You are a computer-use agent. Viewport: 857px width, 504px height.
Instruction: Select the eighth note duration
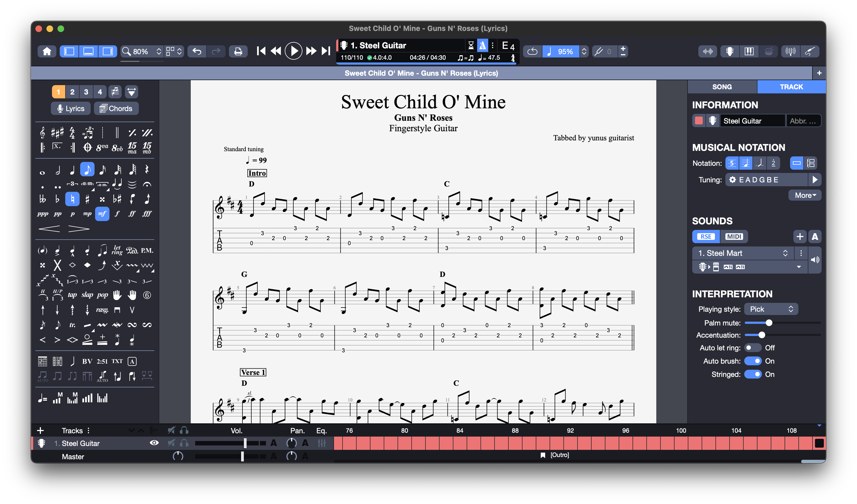[87, 169]
